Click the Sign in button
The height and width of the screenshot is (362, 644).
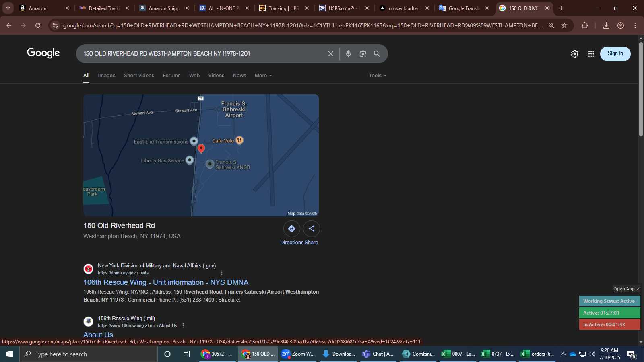615,53
